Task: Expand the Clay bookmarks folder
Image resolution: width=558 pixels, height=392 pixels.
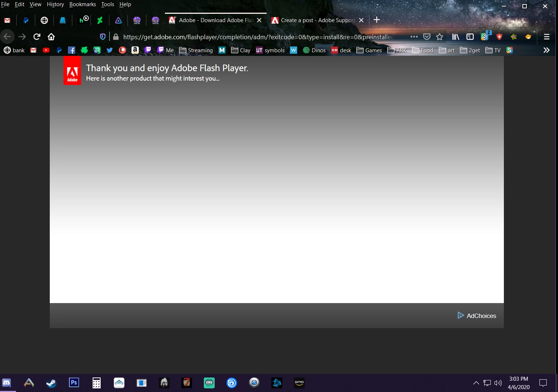Action: [241, 50]
